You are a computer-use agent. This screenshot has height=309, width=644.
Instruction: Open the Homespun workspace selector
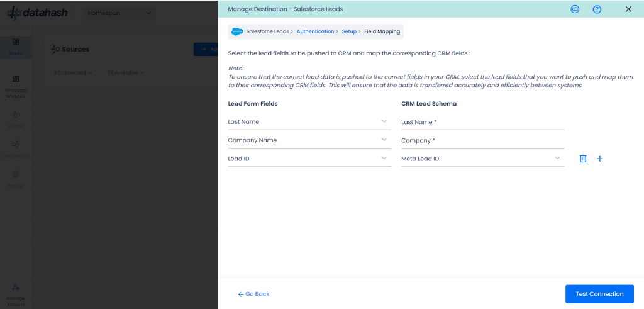click(119, 13)
